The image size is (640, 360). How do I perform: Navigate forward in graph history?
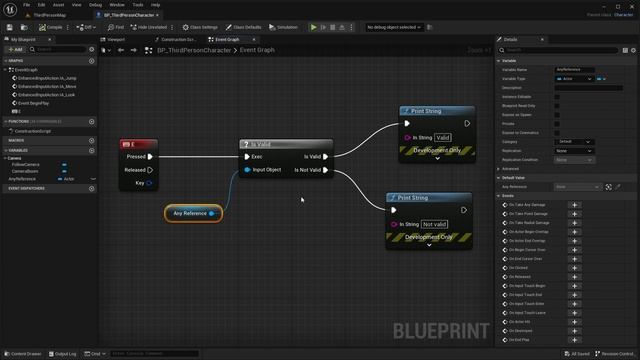point(133,50)
